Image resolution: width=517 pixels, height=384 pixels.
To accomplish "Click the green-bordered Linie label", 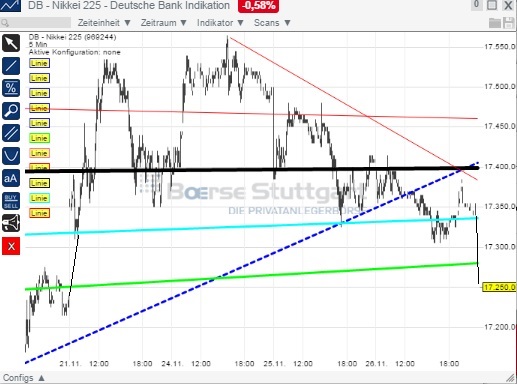I will 39,138.
